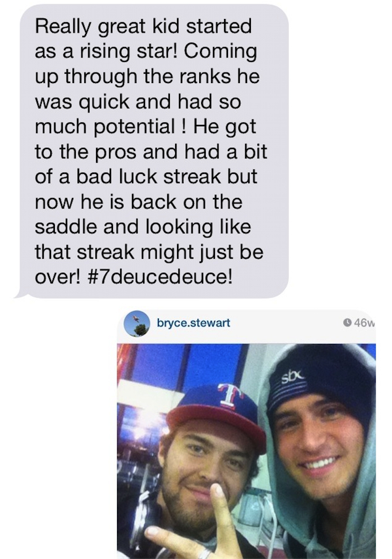Open bryce.stewart's profile avatar
Viewport: 392px width, 559px height.
point(137,324)
